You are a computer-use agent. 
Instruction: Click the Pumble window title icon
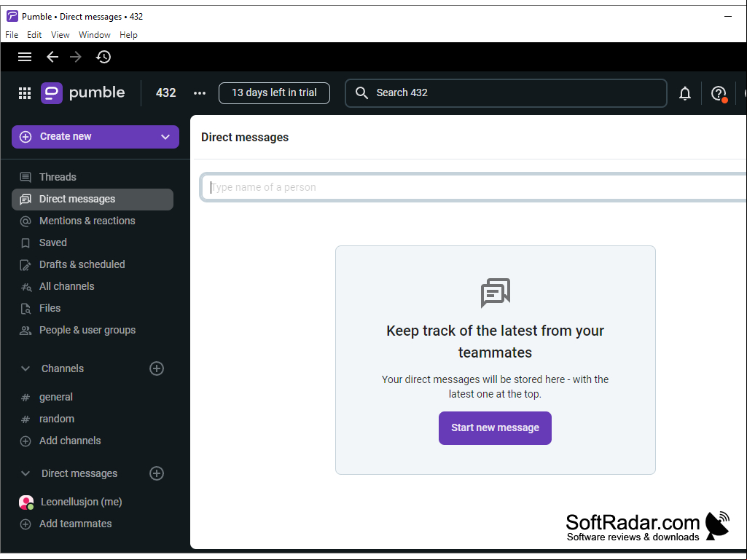pos(12,16)
